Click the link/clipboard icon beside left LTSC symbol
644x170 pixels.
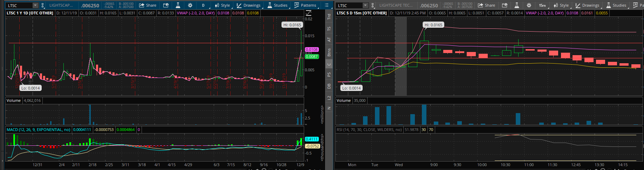tap(43, 6)
